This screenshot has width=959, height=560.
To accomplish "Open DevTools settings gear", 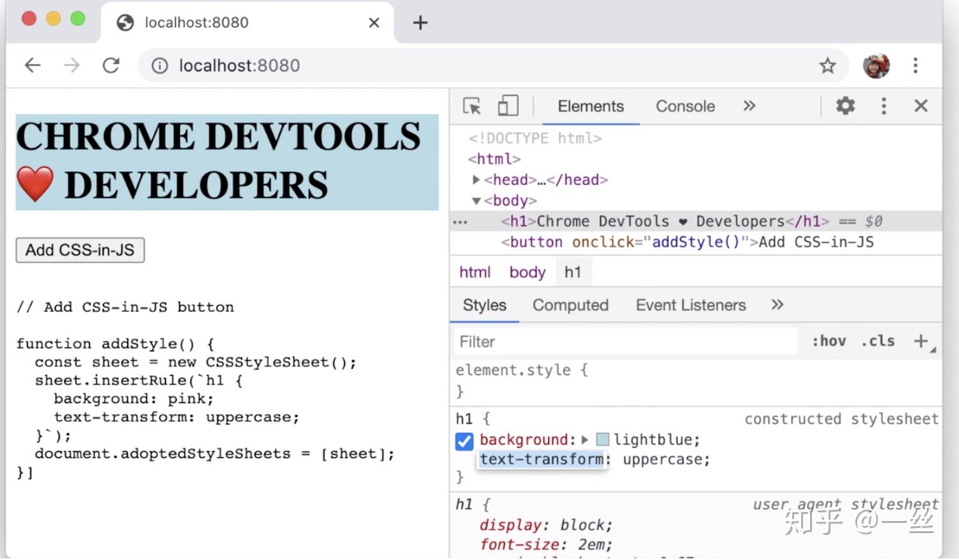I will 845,106.
